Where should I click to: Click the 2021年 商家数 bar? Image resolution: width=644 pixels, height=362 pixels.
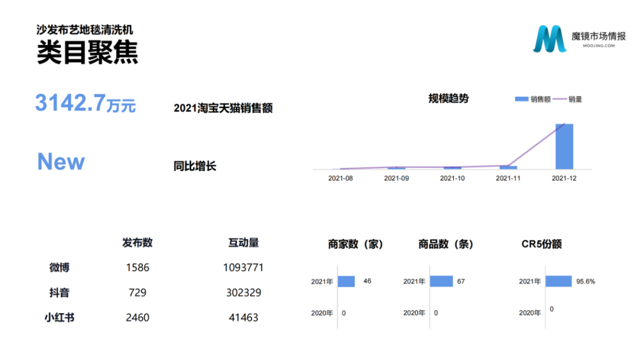(346, 281)
